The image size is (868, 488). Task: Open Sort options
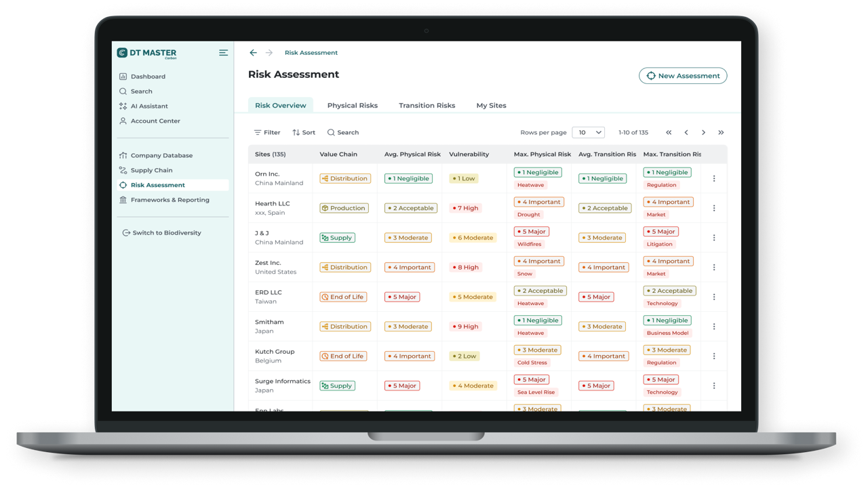[x=304, y=133]
